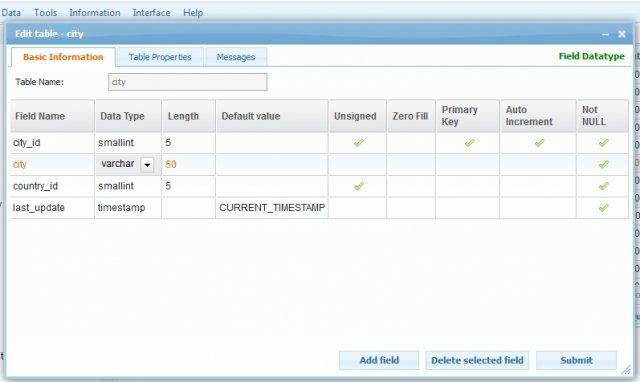Toggle Not NULL check for city row

coord(604,164)
